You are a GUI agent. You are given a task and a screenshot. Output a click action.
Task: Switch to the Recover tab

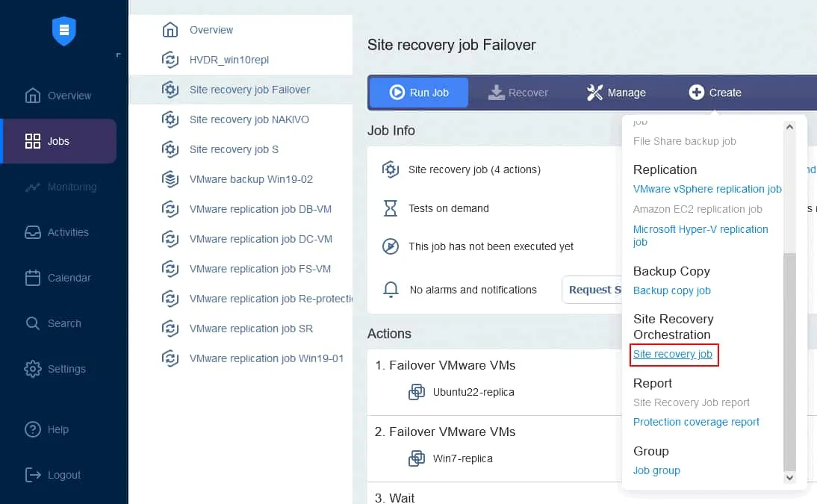click(x=518, y=92)
